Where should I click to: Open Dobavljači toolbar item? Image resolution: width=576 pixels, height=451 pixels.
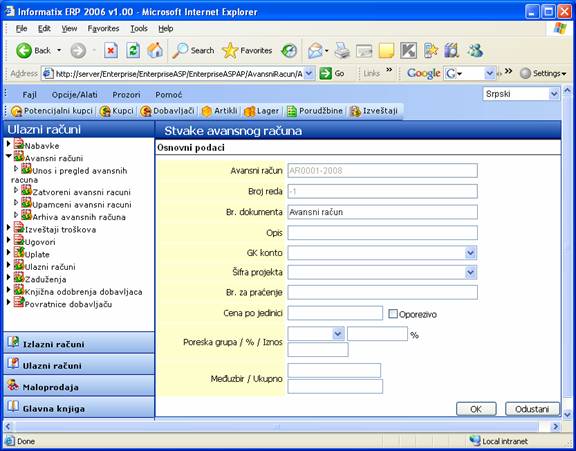167,111
